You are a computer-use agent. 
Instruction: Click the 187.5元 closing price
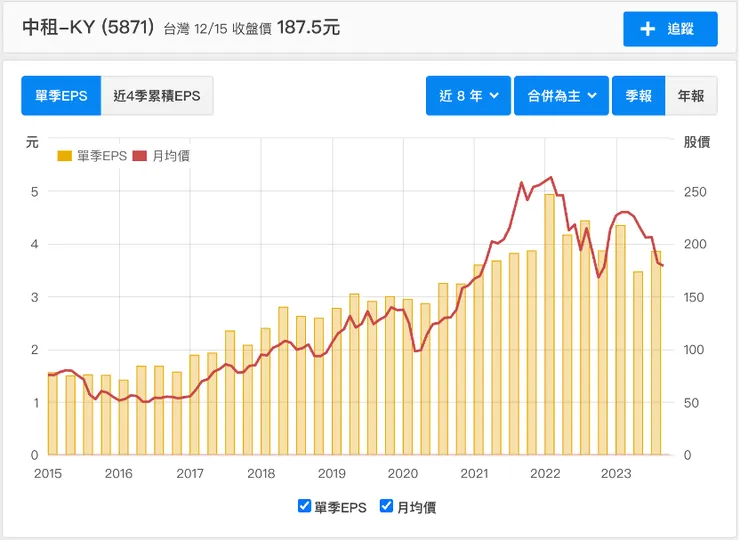pyautogui.click(x=309, y=27)
